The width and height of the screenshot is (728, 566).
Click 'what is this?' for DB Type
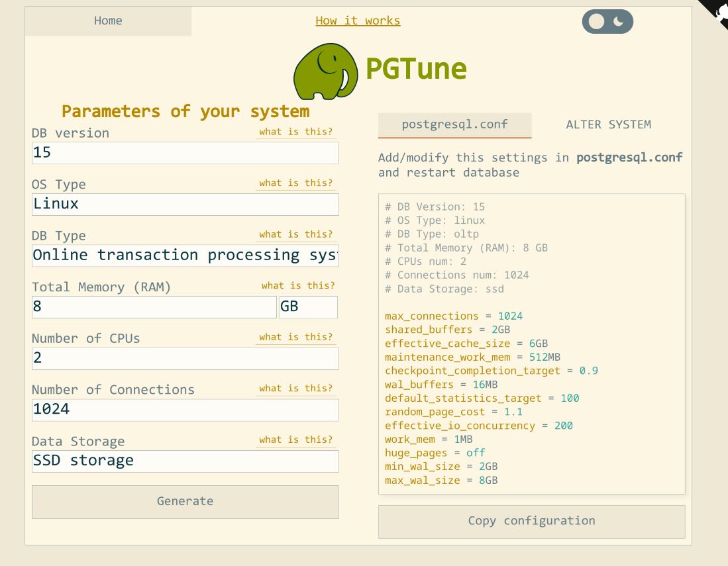pos(295,234)
